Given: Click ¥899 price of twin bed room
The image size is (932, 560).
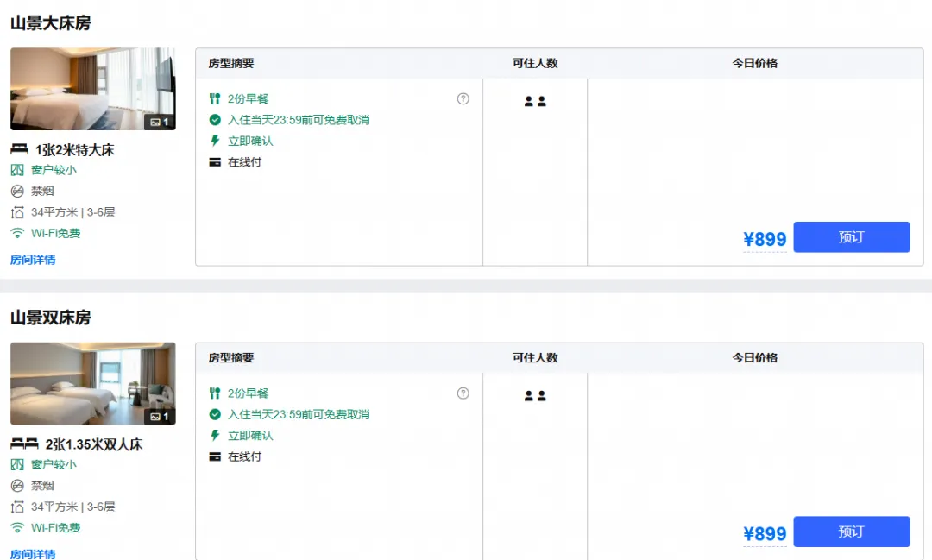Looking at the screenshot, I should coord(765,533).
